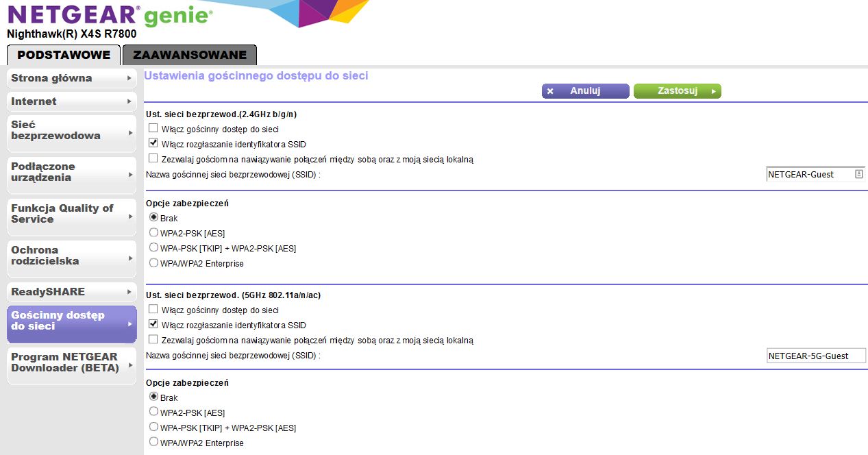Click the NETGEAR-5G-Guest SSID input field
Screen dimensions: 868x455
tap(816, 356)
